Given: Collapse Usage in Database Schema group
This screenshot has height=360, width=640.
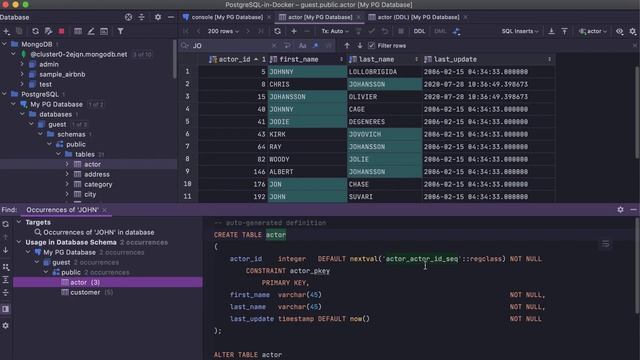Looking at the screenshot, I should click(x=19, y=242).
